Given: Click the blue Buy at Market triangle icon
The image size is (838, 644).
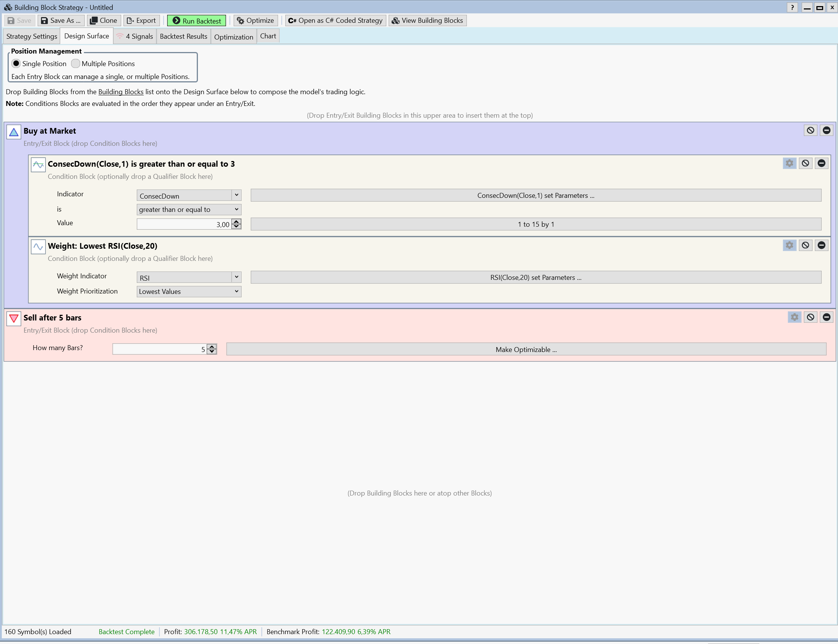Looking at the screenshot, I should click(x=14, y=132).
